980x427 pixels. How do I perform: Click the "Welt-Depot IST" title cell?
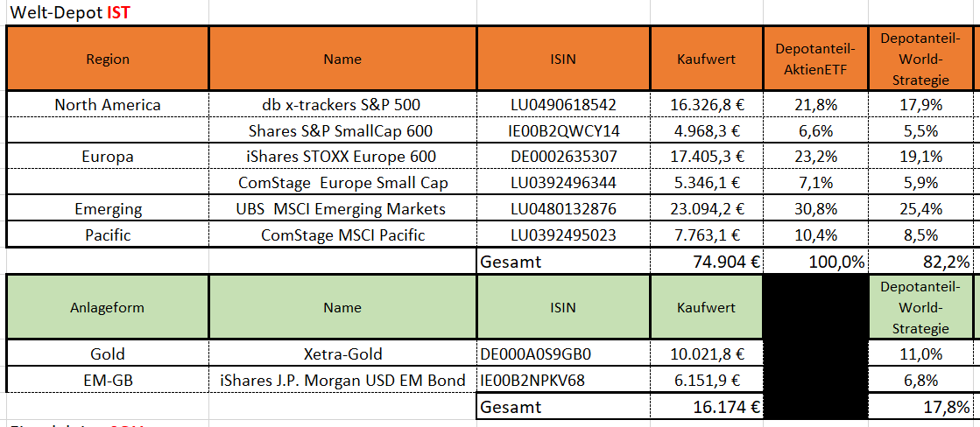pyautogui.click(x=70, y=13)
